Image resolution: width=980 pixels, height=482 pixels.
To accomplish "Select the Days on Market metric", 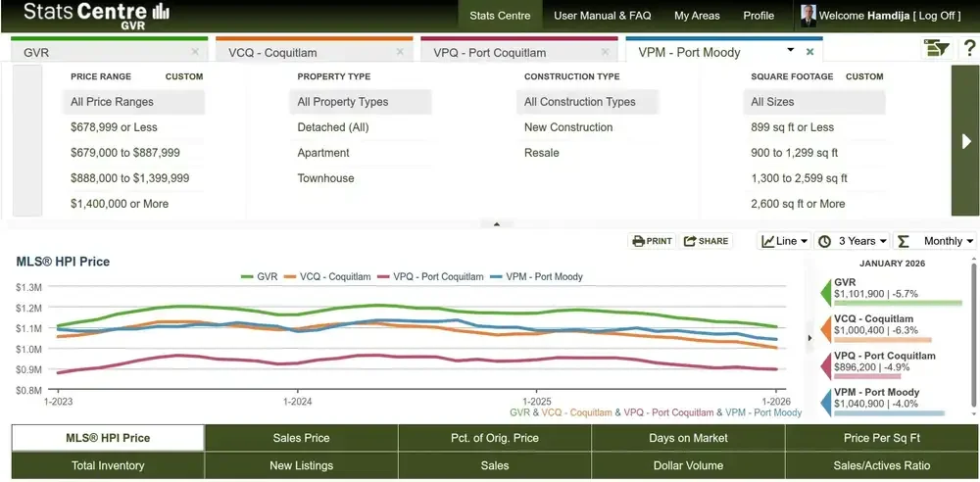I will tap(688, 438).
